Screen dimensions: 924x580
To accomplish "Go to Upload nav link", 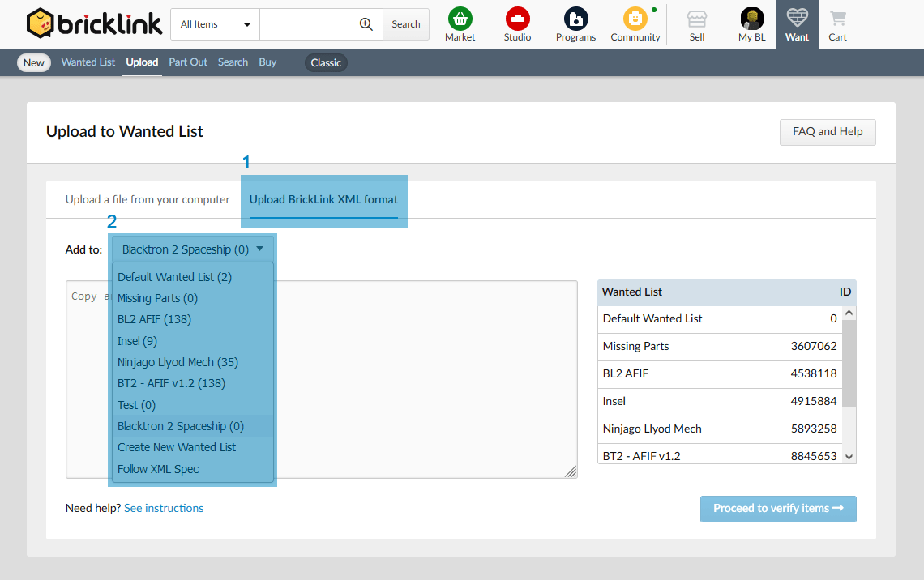I will [142, 62].
